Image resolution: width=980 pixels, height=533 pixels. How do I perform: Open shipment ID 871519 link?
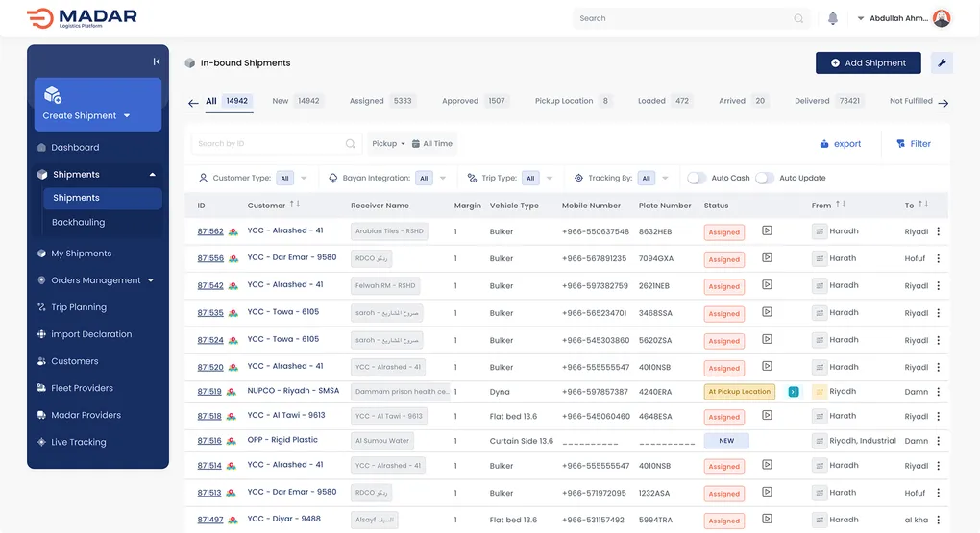(x=209, y=392)
